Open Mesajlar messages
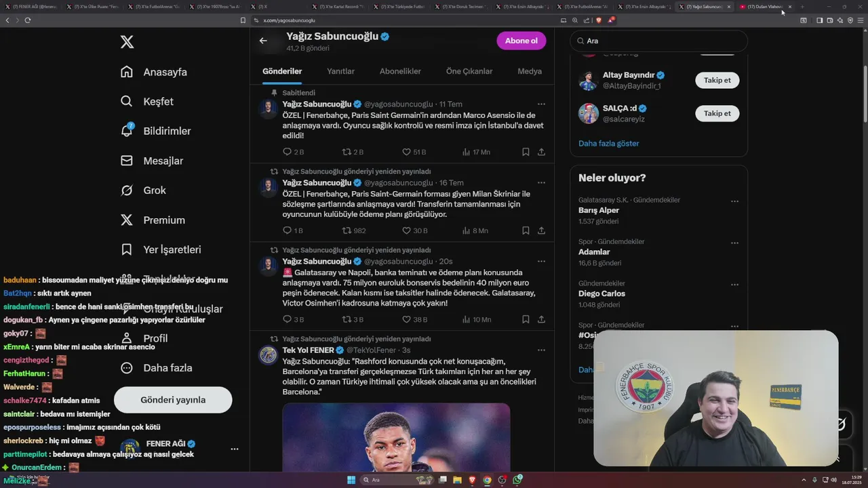This screenshot has height=488, width=868. pyautogui.click(x=152, y=161)
